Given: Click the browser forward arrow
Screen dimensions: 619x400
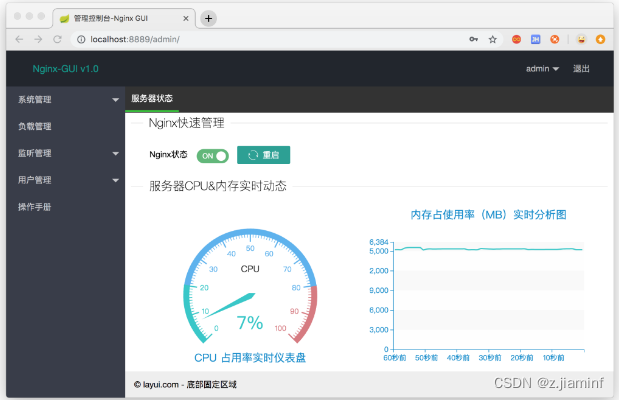Looking at the screenshot, I should pyautogui.click(x=38, y=39).
